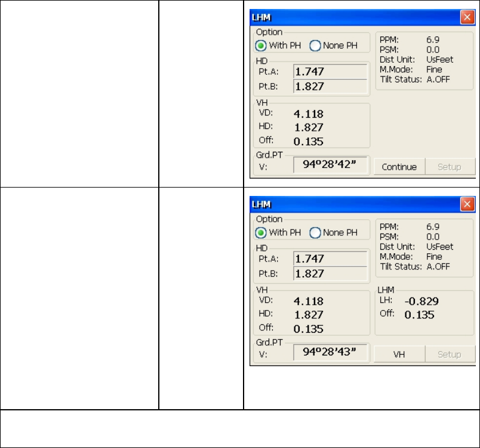
Task: Click Pt.B field in lower LHM window
Action: [x=330, y=274]
